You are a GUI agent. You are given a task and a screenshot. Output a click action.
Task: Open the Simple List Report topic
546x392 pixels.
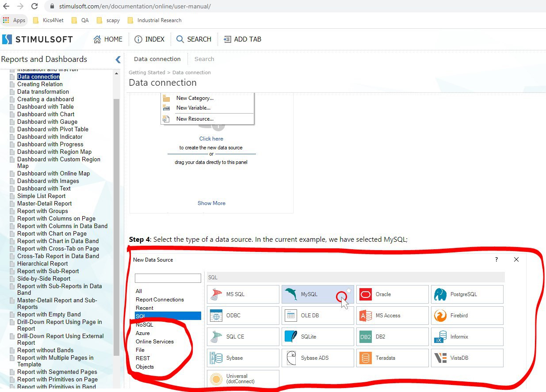(x=41, y=196)
